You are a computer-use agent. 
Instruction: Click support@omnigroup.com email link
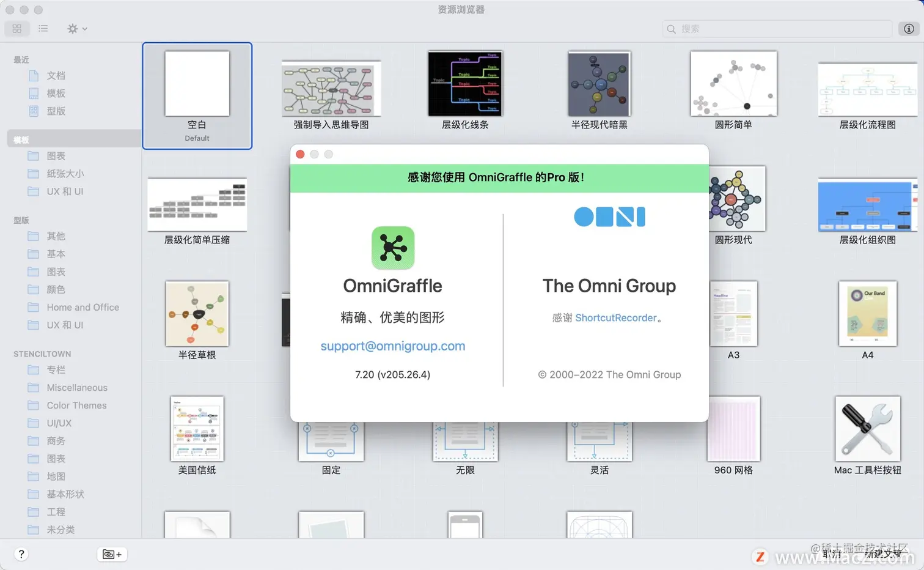point(393,346)
